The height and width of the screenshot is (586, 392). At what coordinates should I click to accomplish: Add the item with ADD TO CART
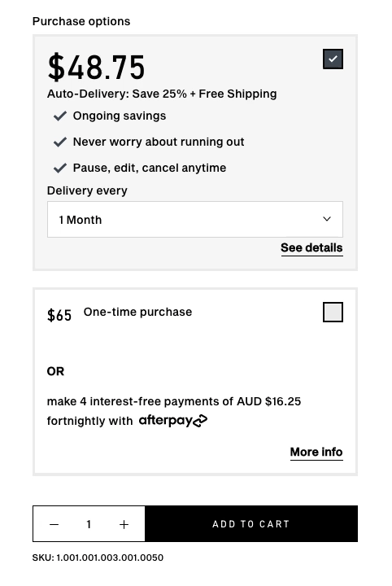click(x=251, y=524)
